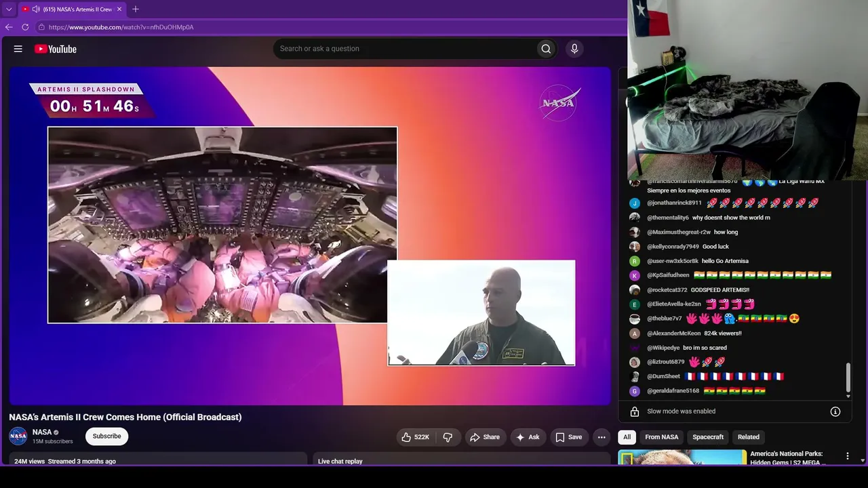Mute the tab using the speaker icon
The width and height of the screenshot is (868, 488).
coord(36,9)
